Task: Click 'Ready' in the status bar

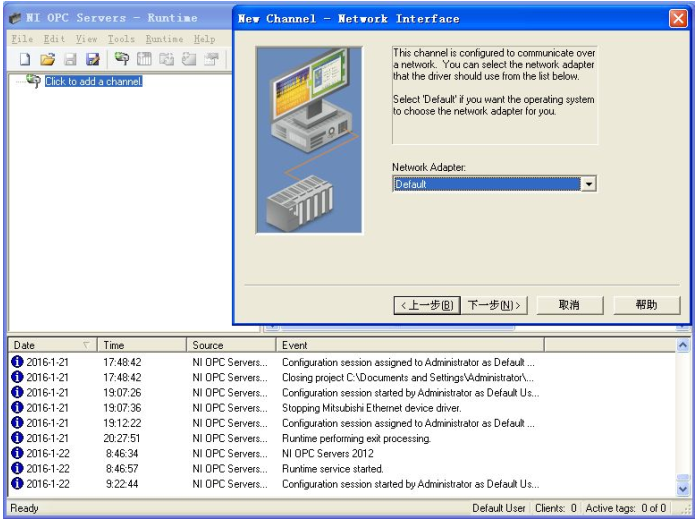Action: click(24, 508)
